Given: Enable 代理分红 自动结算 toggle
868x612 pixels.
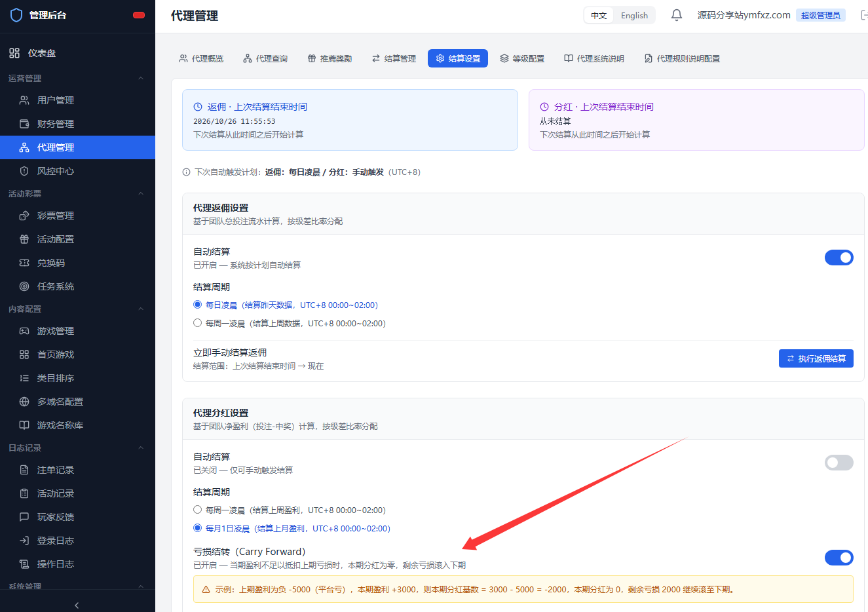Looking at the screenshot, I should coord(839,463).
